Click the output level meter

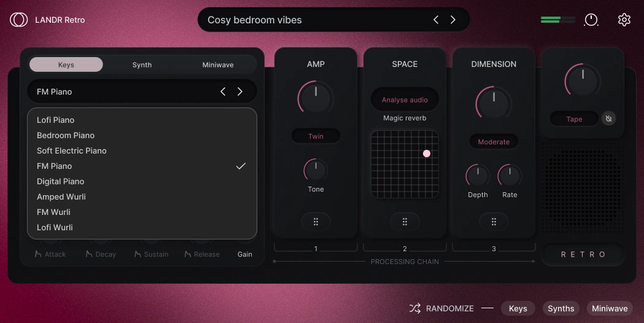[x=558, y=20]
